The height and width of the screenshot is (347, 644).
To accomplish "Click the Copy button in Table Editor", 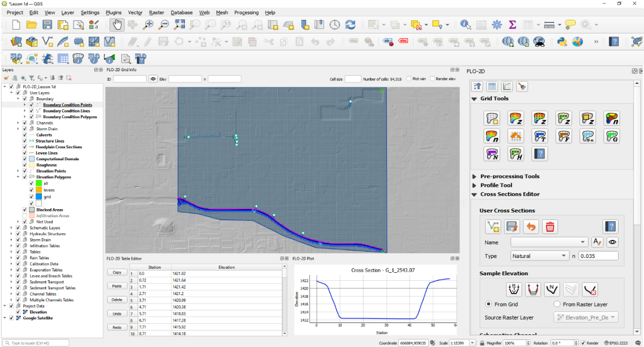I will [117, 273].
